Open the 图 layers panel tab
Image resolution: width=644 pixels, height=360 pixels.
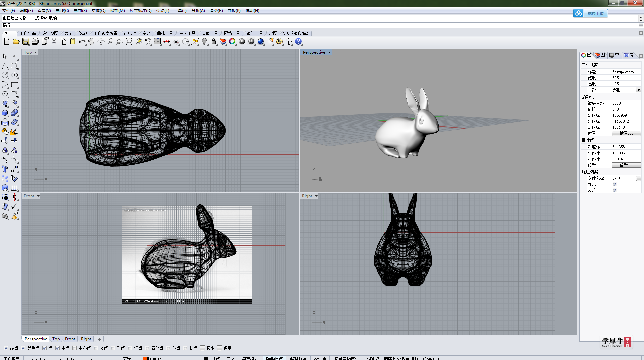click(x=600, y=55)
